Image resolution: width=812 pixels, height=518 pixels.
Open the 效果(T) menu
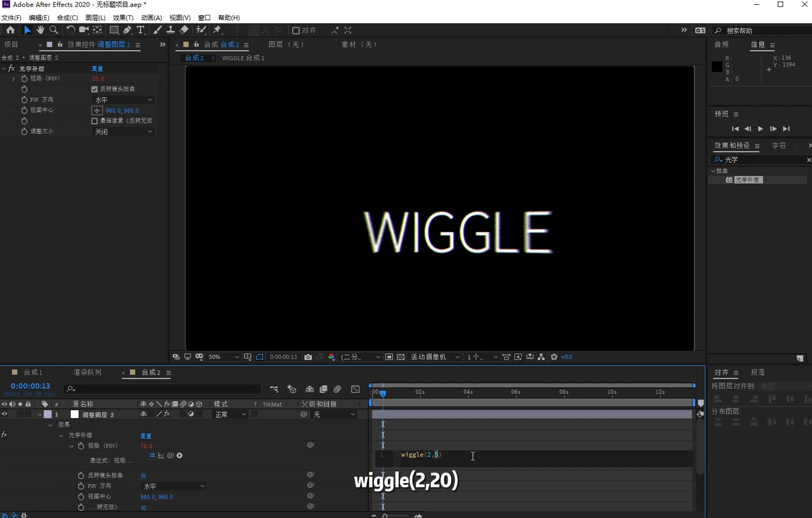pyautogui.click(x=123, y=18)
